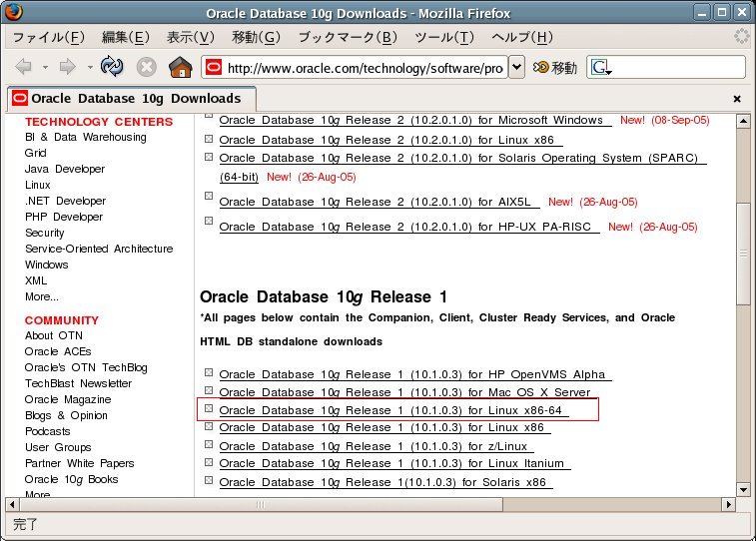Click bullet icon beside HP-UX PA-RISC entry
Image resolution: width=756 pixels, height=541 pixels.
click(x=209, y=221)
